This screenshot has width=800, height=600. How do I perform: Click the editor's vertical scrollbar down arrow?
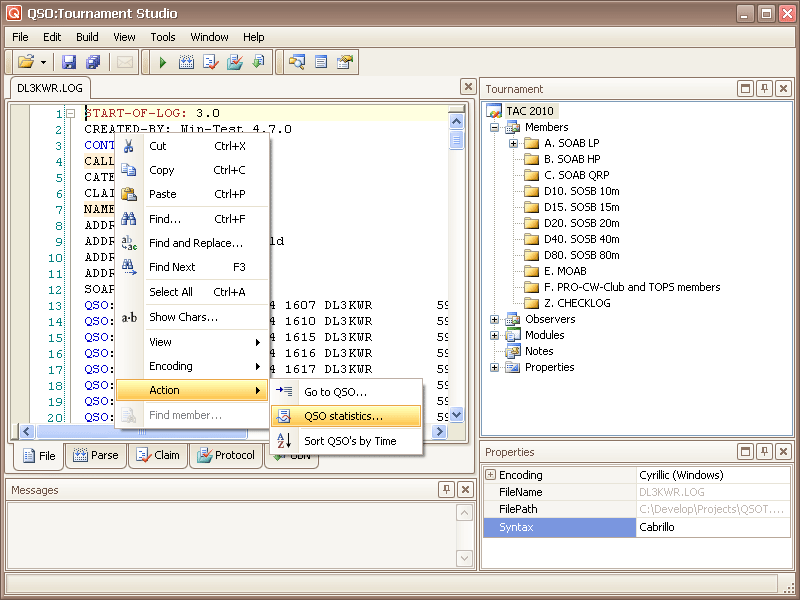coord(457,414)
